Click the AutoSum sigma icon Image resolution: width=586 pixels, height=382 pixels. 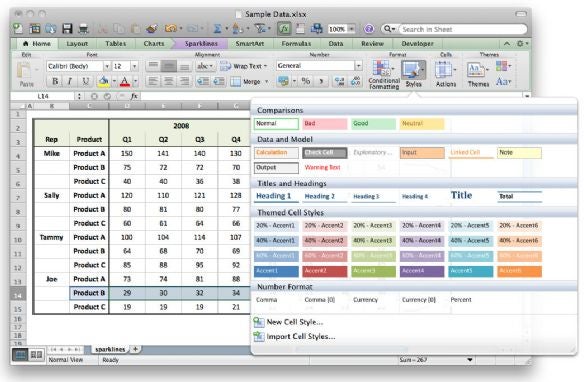[x=217, y=29]
